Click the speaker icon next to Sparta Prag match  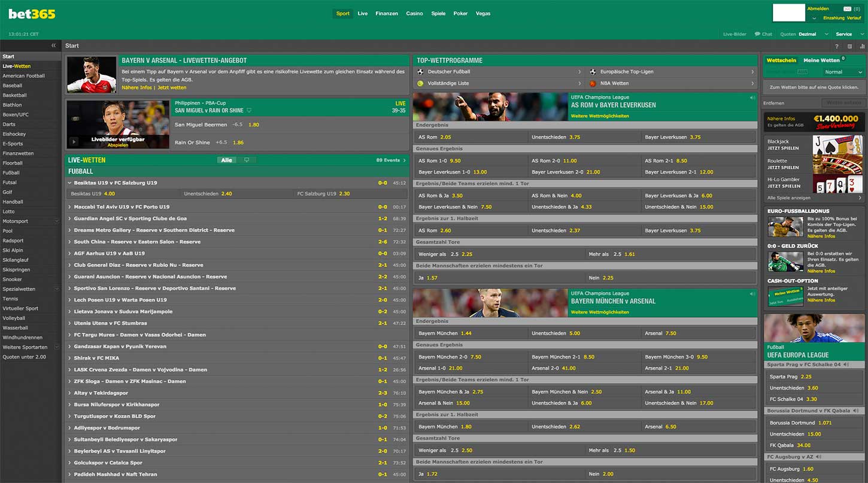(x=846, y=364)
